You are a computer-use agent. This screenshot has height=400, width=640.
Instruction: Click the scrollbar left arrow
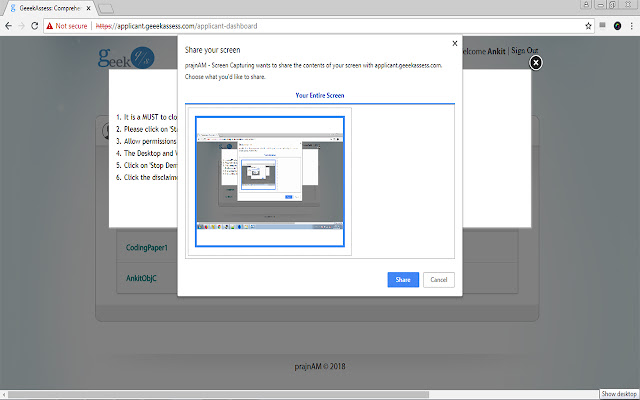coord(4,394)
